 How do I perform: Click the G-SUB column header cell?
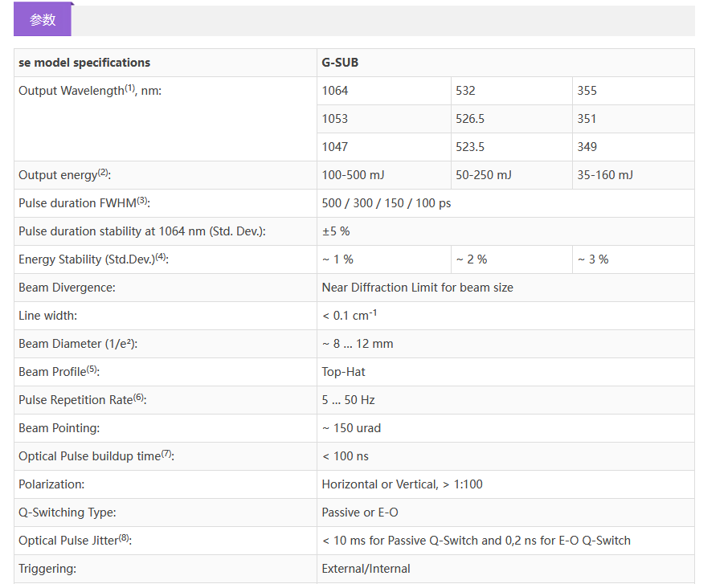click(340, 63)
